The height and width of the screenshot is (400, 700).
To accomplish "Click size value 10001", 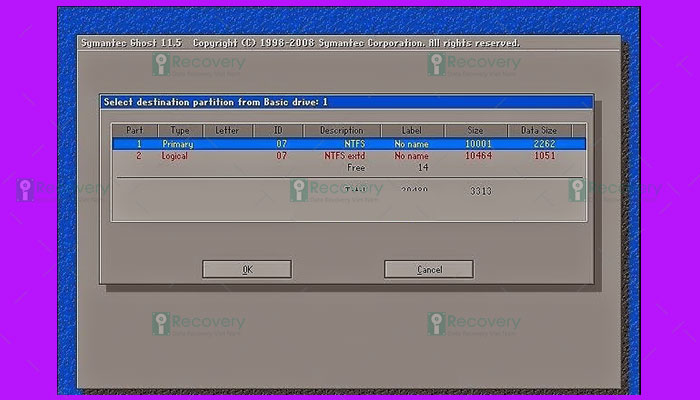I will click(478, 144).
